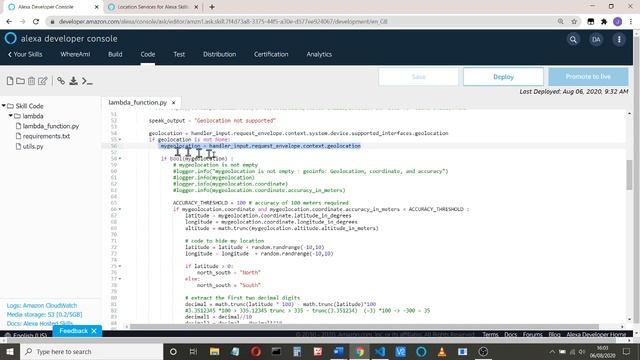Click the editor horizontal scrollbar
Screen dimensions: 640x360
point(364,327)
